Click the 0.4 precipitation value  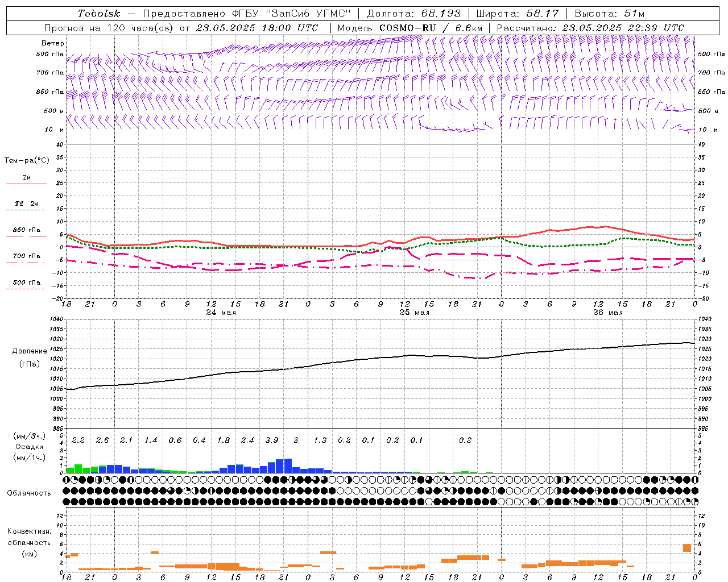(x=199, y=440)
